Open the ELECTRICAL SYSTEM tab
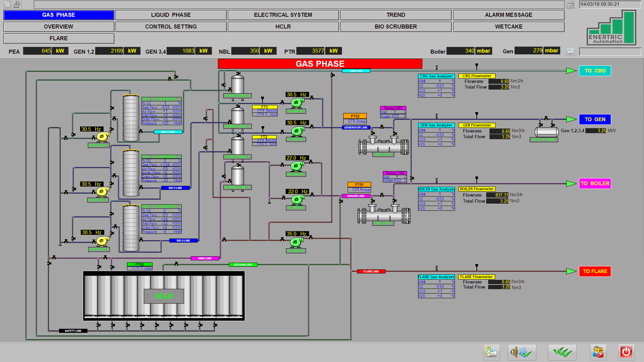 tap(283, 15)
